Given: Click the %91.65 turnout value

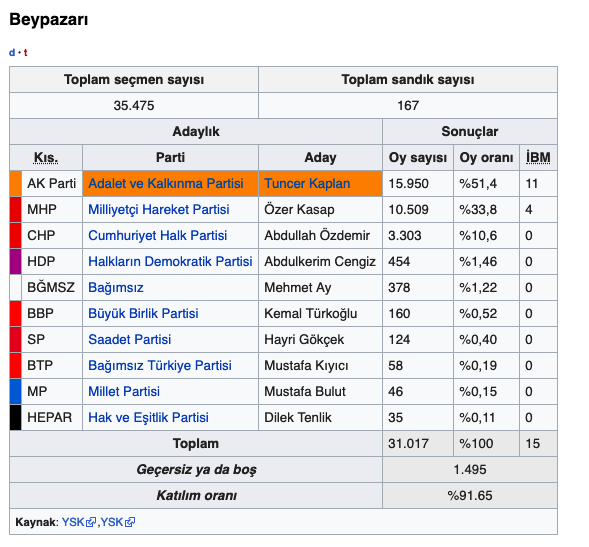Looking at the screenshot, I should click(x=470, y=495).
